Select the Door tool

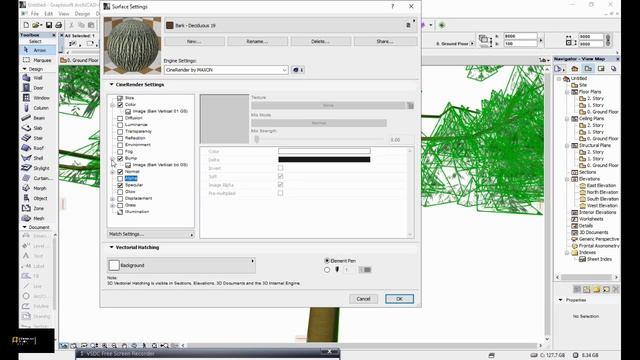click(x=38, y=88)
